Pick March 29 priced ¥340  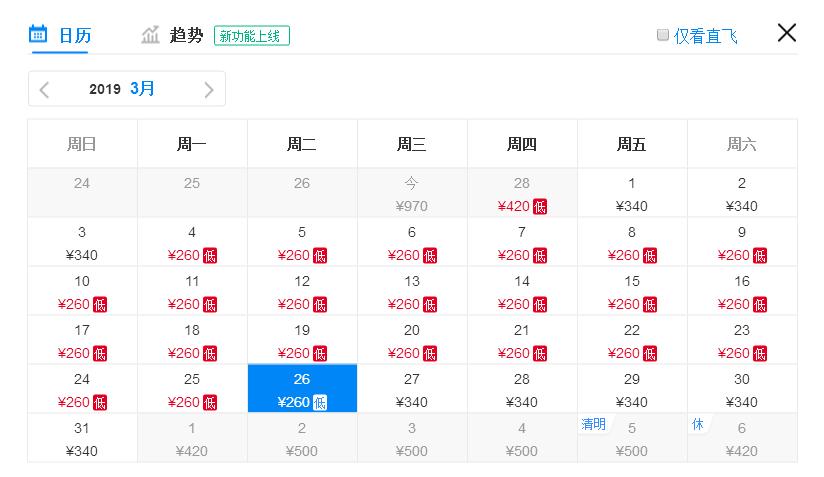(632, 389)
